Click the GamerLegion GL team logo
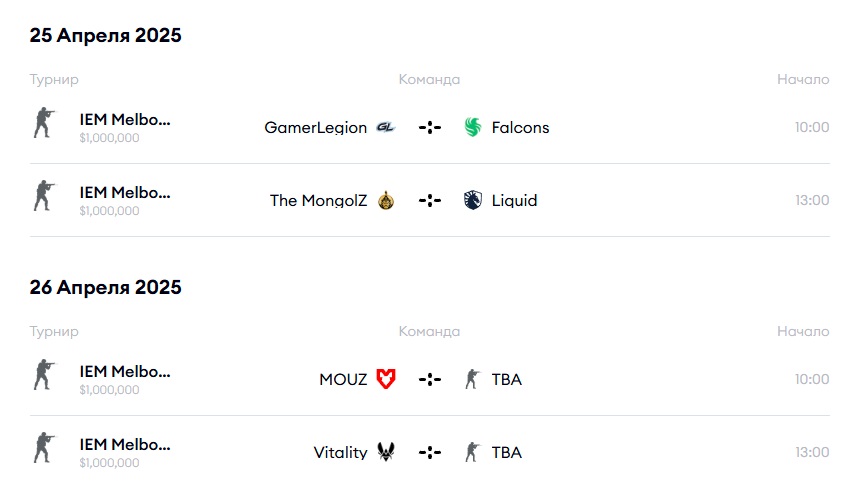This screenshot has width=860, height=488. (386, 127)
